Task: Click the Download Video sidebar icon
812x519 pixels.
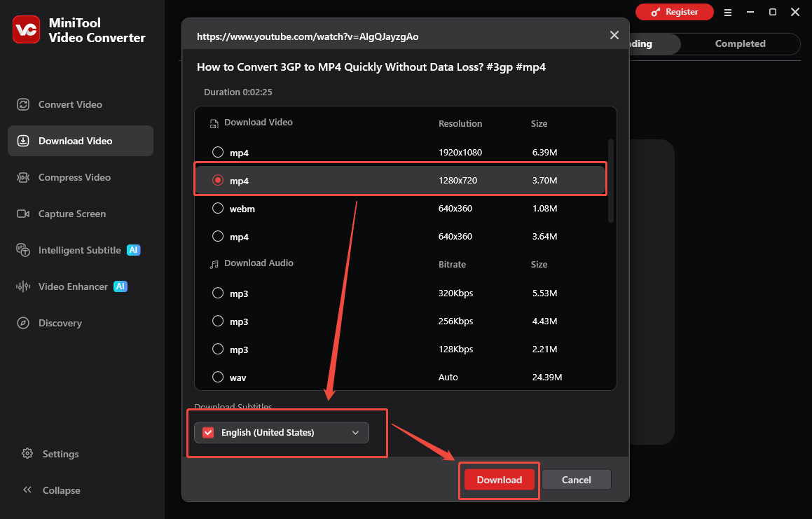Action: point(23,141)
